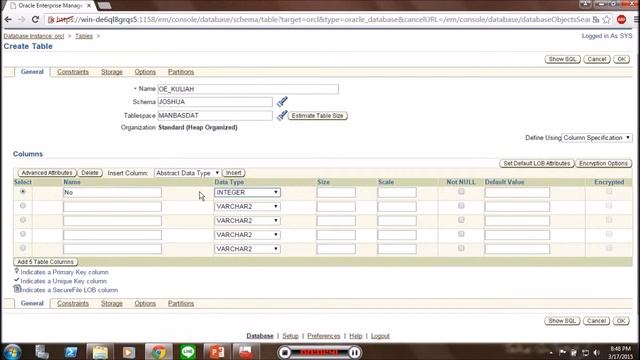Stop the screen recording
Viewport: 640px width, 360px height.
285,352
